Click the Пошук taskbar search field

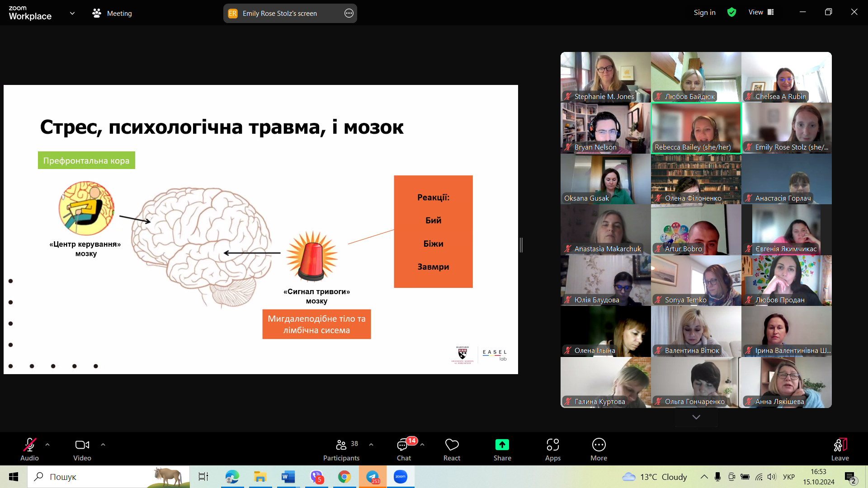point(108,477)
